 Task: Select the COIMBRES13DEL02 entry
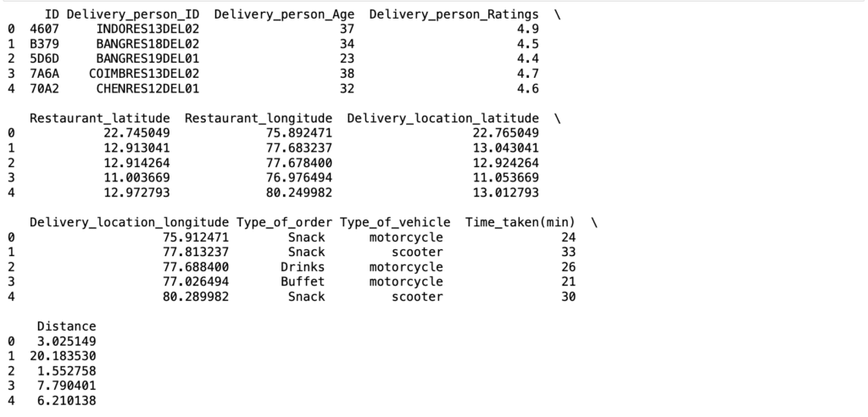click(144, 74)
